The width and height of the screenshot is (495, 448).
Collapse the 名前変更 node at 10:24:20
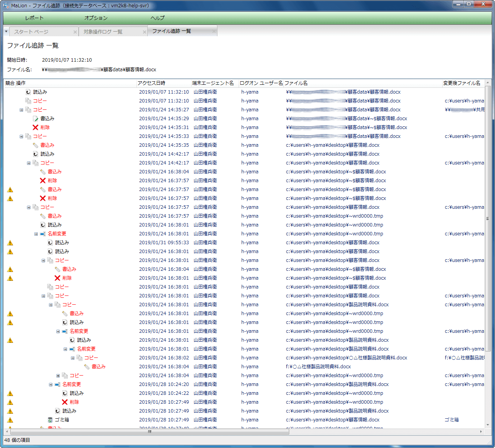point(51,384)
